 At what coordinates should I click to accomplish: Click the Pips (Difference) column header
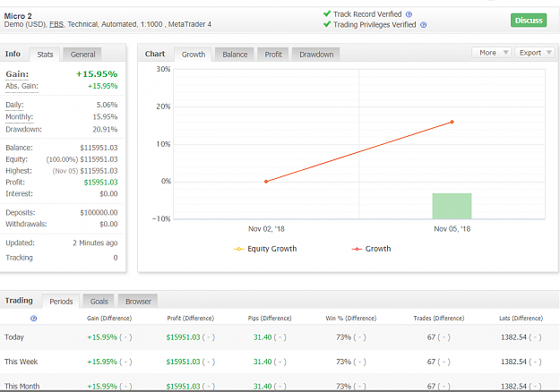(270, 319)
